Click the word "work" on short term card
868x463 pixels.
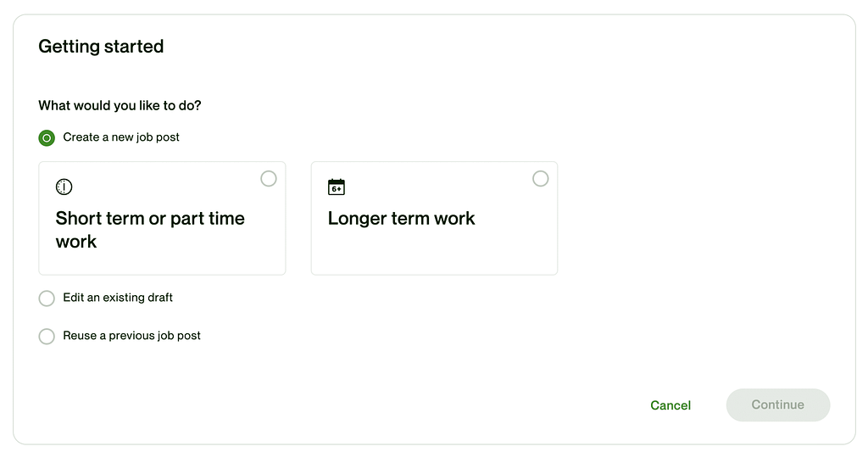coord(76,242)
